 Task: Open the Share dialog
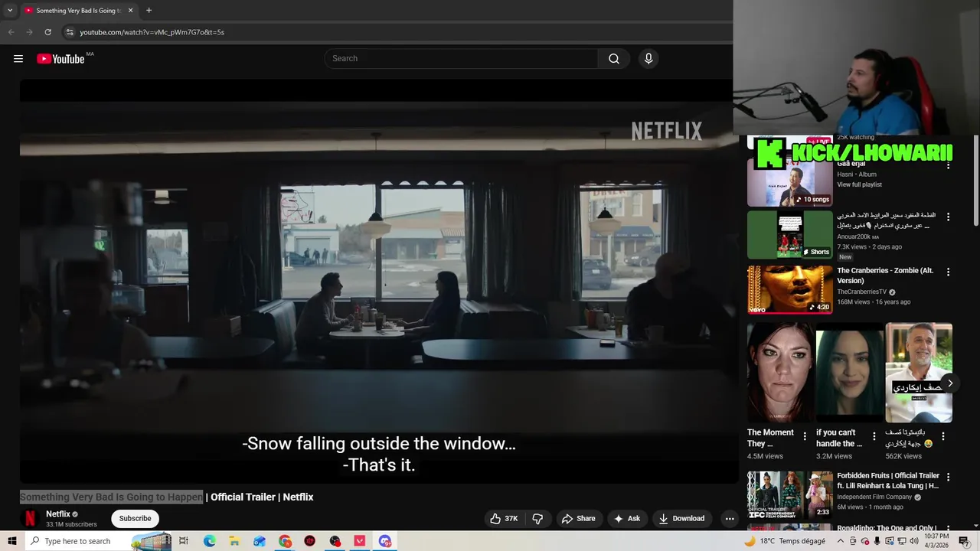(578, 519)
